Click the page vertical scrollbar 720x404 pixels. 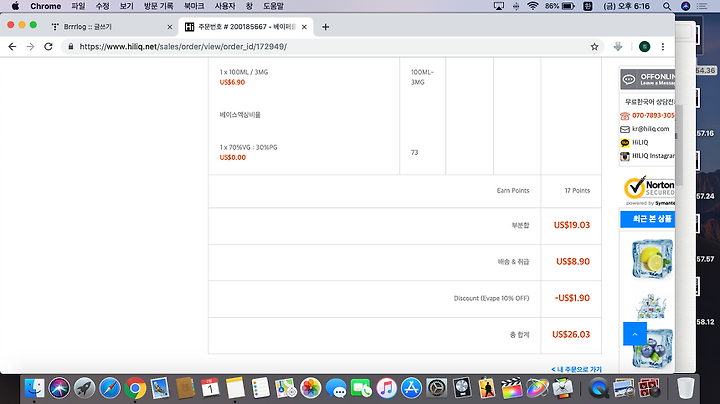(678, 145)
